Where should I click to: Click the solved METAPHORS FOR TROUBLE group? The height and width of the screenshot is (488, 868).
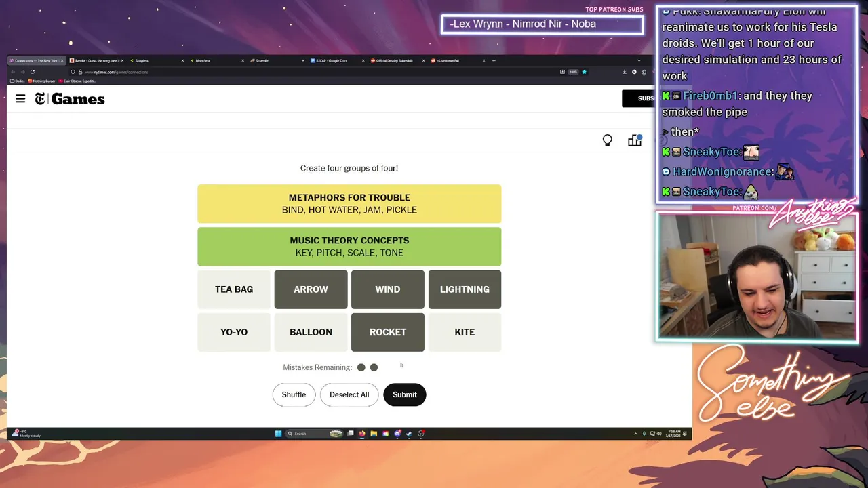[x=349, y=204]
